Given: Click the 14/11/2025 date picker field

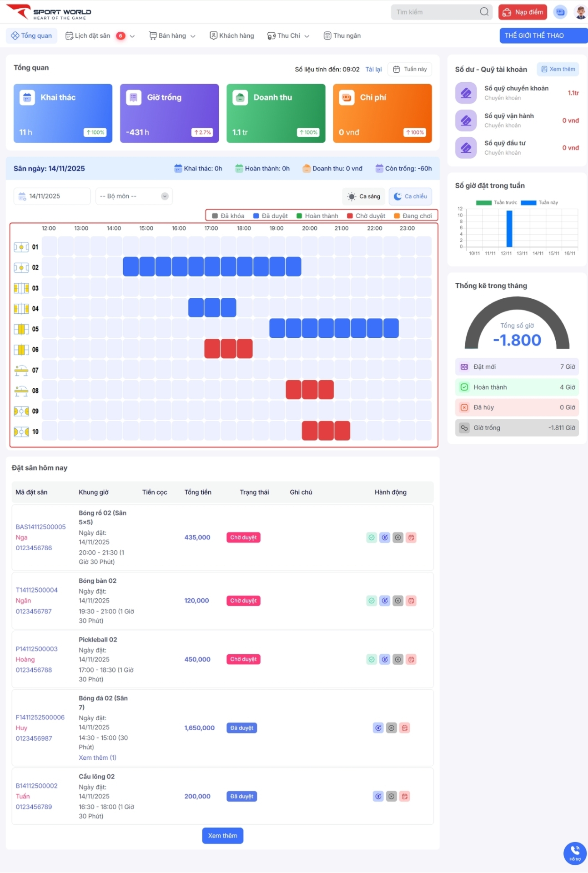Looking at the screenshot, I should 52,196.
